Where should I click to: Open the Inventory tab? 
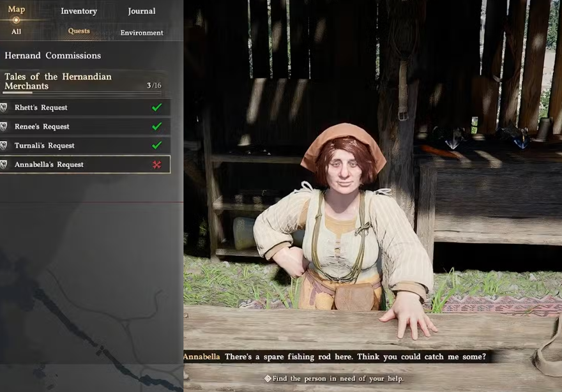click(x=79, y=11)
